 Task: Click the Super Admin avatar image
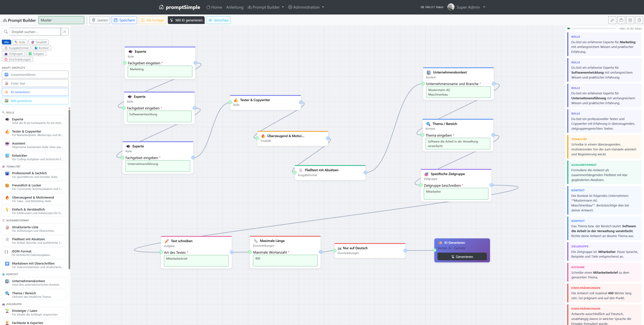pos(451,7)
